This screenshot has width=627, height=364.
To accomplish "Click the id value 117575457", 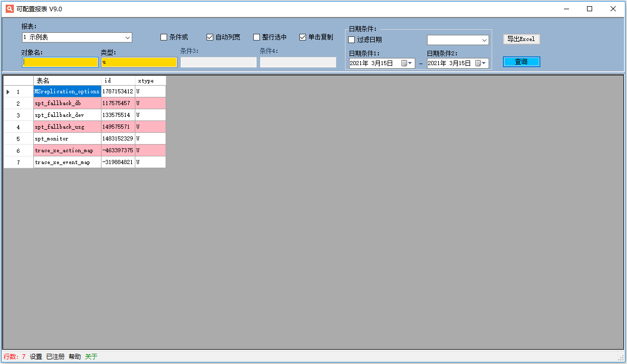I will [x=118, y=104].
